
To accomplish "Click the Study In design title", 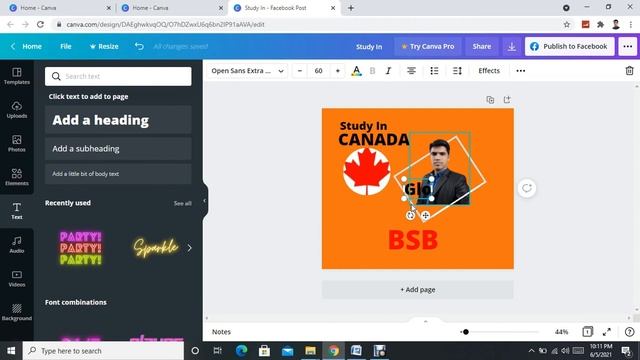I will (369, 47).
